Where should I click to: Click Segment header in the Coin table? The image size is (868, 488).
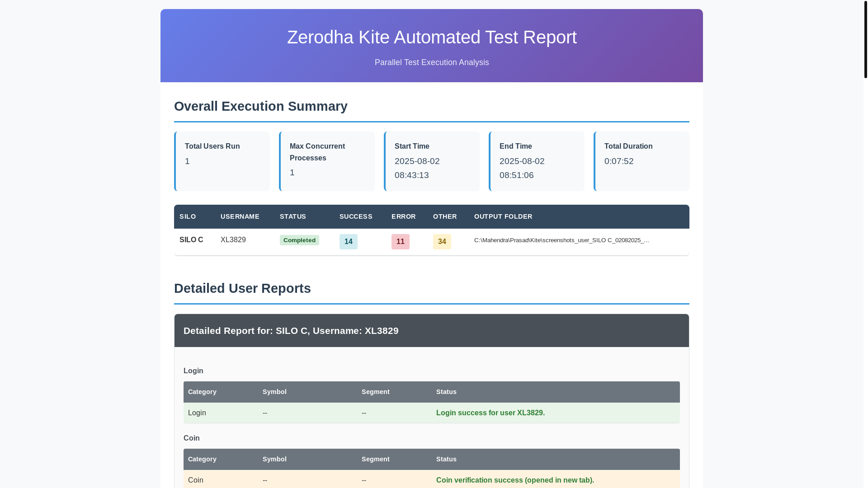[x=376, y=459]
